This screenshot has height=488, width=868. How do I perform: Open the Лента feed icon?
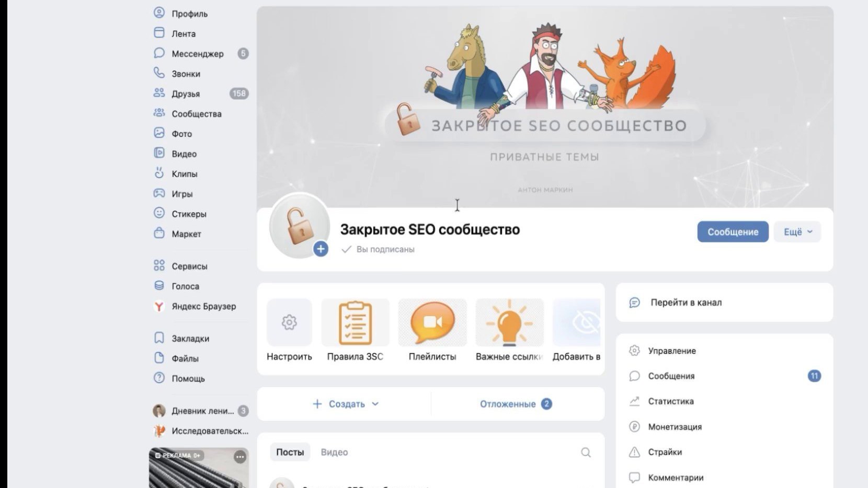(x=159, y=32)
